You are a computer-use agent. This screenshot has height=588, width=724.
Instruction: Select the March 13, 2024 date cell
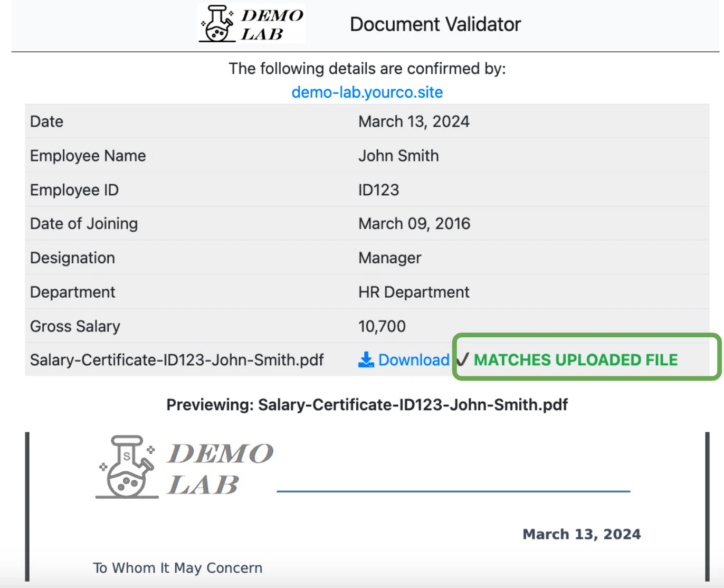[414, 121]
